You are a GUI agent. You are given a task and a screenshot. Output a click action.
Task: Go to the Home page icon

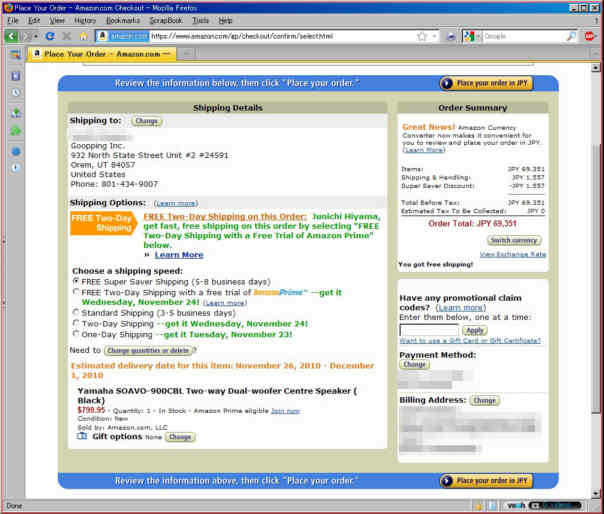click(84, 36)
